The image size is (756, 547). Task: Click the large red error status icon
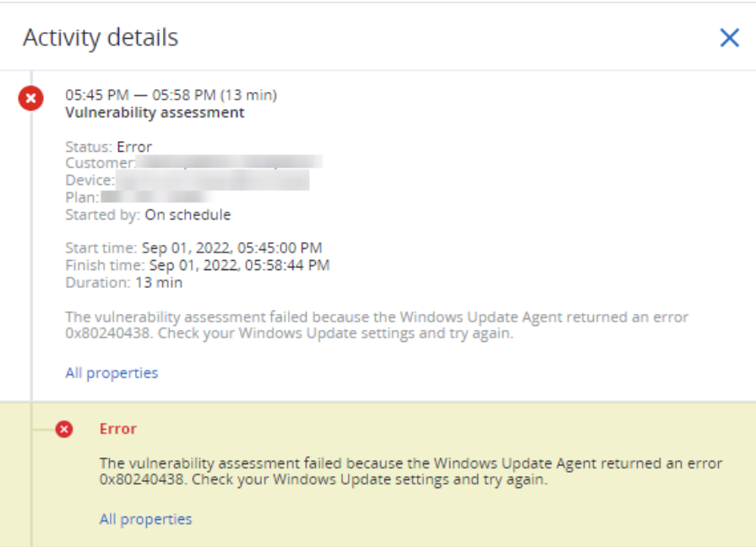point(31,98)
